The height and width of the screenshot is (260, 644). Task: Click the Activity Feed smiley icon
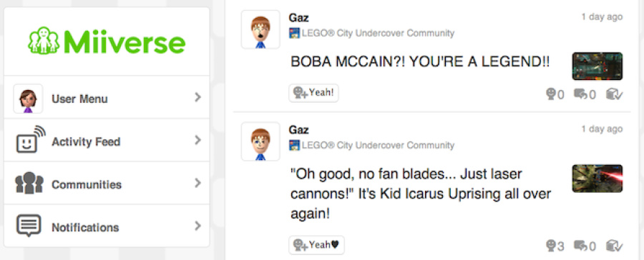point(31,139)
